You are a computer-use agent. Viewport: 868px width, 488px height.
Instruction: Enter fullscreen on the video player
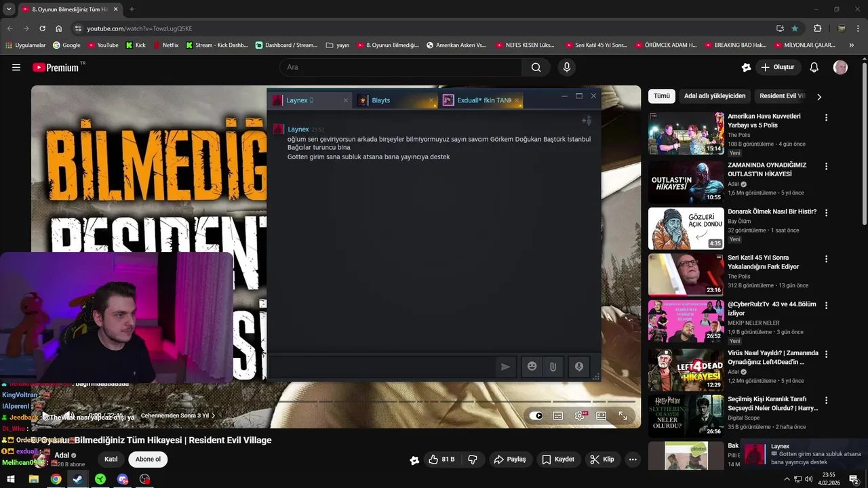pyautogui.click(x=623, y=415)
